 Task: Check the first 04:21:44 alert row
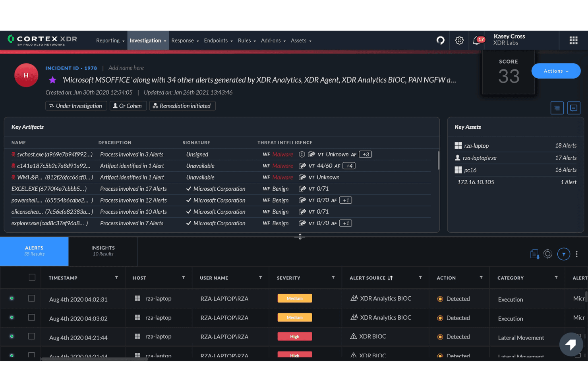31,336
